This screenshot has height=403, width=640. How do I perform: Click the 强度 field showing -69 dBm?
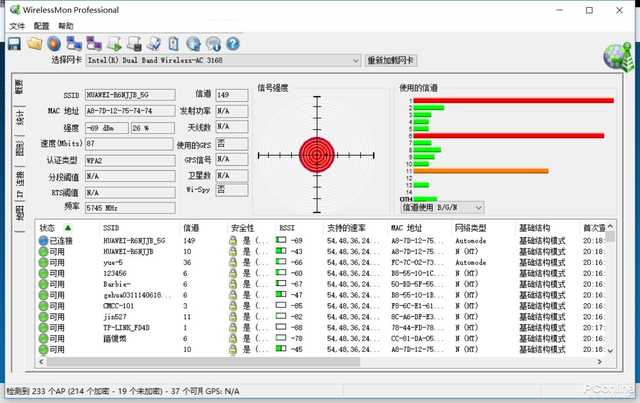coord(107,128)
